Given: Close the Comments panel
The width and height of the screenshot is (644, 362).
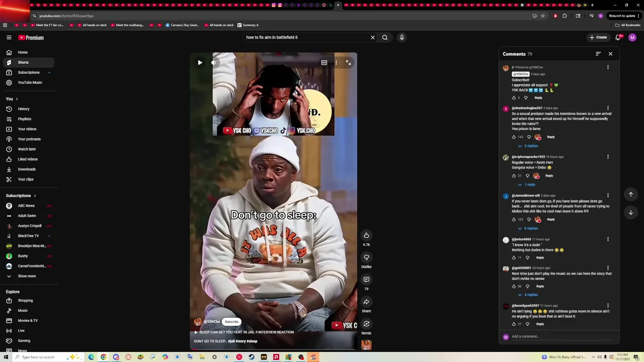Looking at the screenshot, I should click(x=610, y=54).
